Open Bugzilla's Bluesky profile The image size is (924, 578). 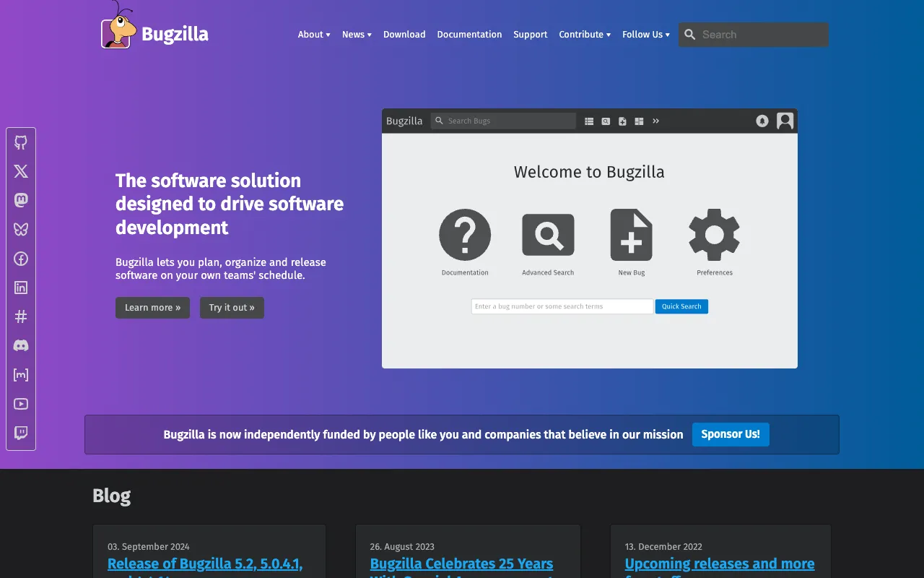pos(21,229)
